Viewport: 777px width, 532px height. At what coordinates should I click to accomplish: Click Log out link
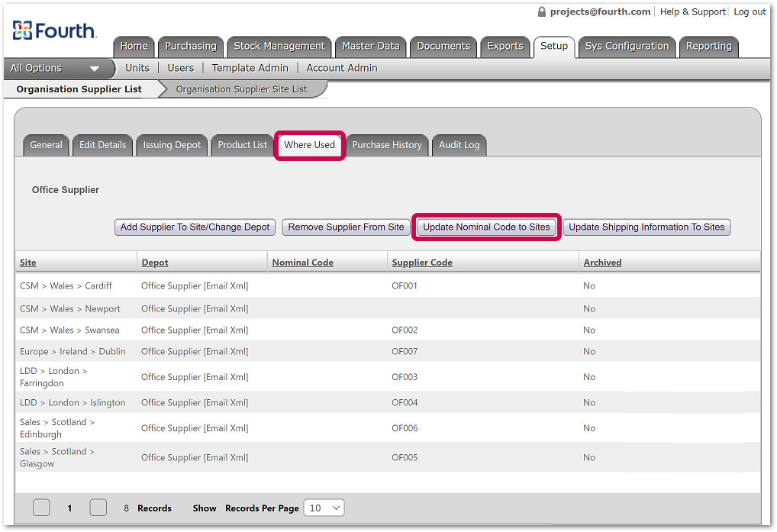point(750,12)
